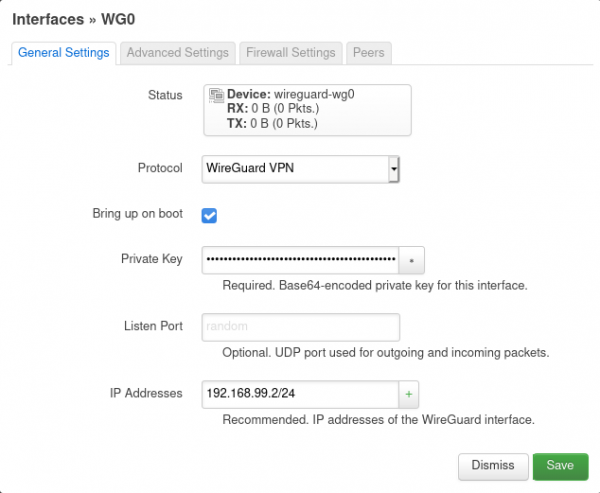Click the Private Key label text

(x=151, y=260)
